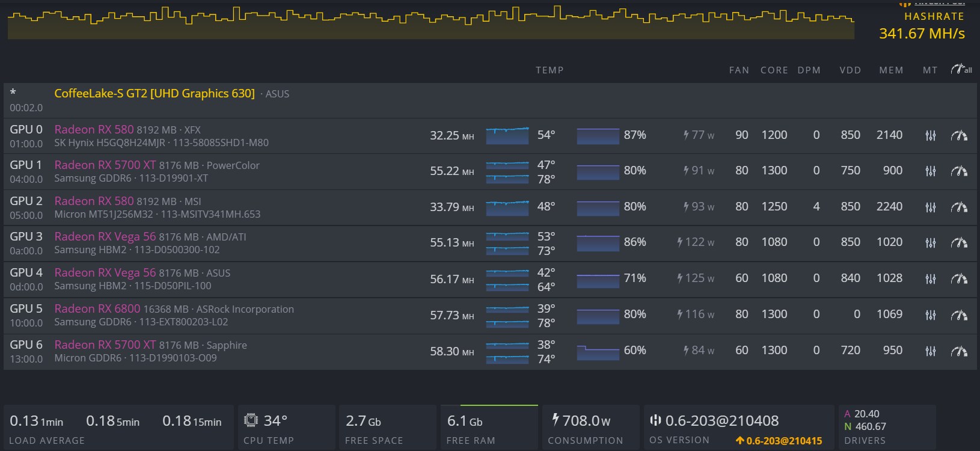Open the overclock gauge for GPU 4
This screenshot has width=980, height=451.
pyautogui.click(x=959, y=278)
